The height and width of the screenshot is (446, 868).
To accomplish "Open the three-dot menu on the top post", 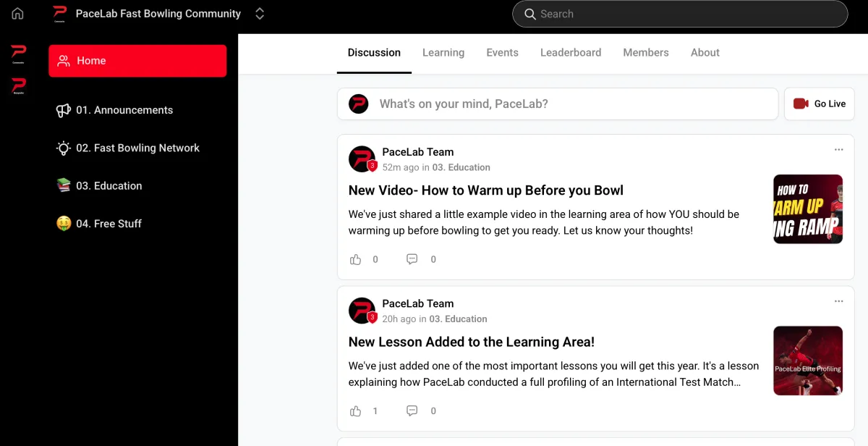I will click(838, 150).
